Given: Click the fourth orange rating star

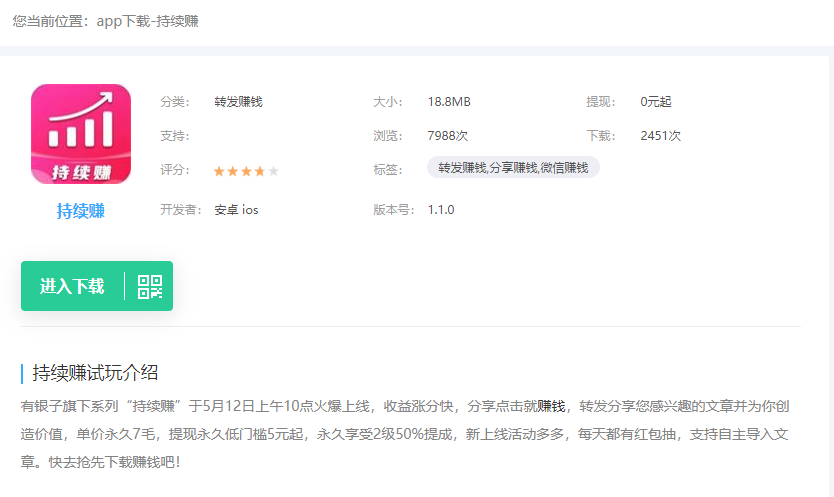Looking at the screenshot, I should [x=260, y=171].
